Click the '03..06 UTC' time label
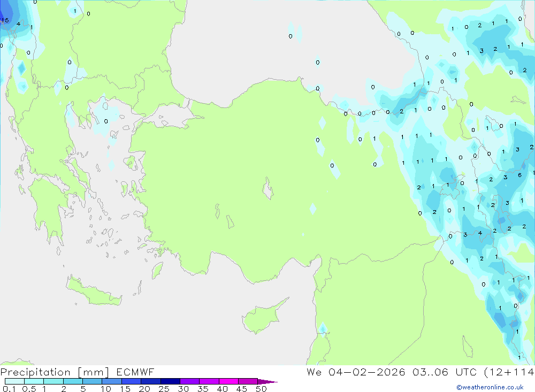 coord(445,372)
